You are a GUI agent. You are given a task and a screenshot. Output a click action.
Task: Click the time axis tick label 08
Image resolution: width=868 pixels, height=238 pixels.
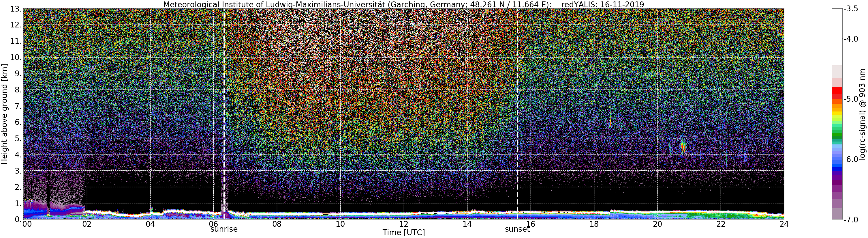pos(277,224)
